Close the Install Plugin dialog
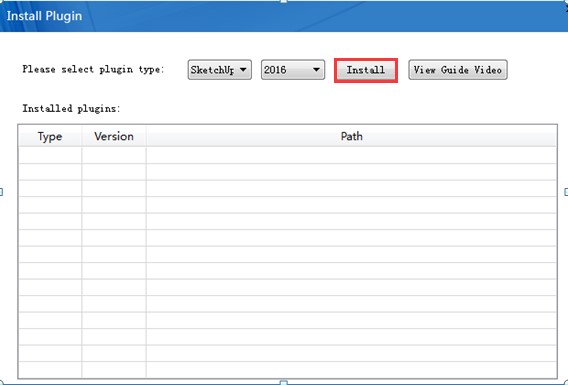This screenshot has height=385, width=568. pyautogui.click(x=566, y=10)
